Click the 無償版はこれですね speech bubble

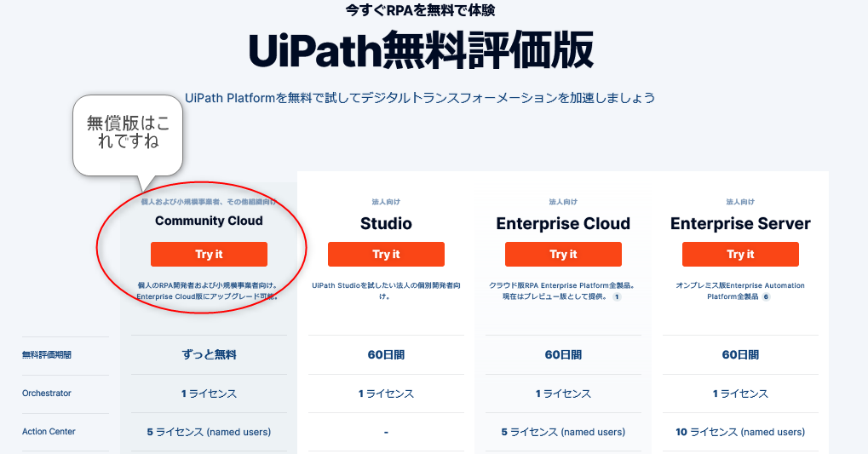tap(128, 133)
